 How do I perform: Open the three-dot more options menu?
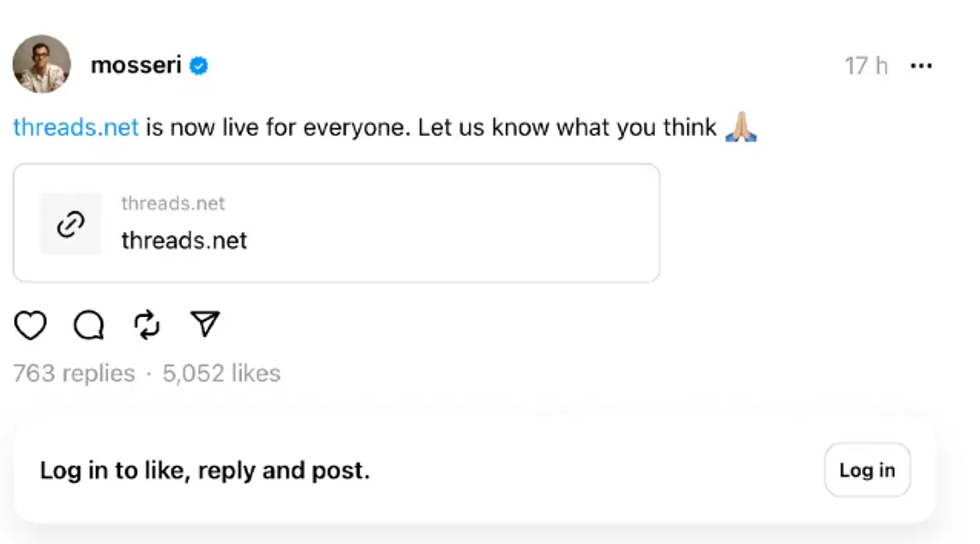[x=921, y=66]
